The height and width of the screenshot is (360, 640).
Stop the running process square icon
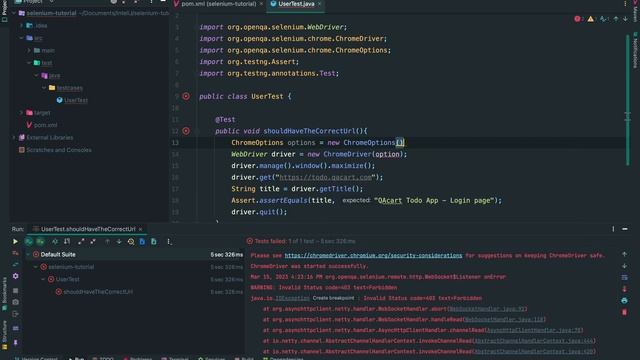tap(16, 291)
